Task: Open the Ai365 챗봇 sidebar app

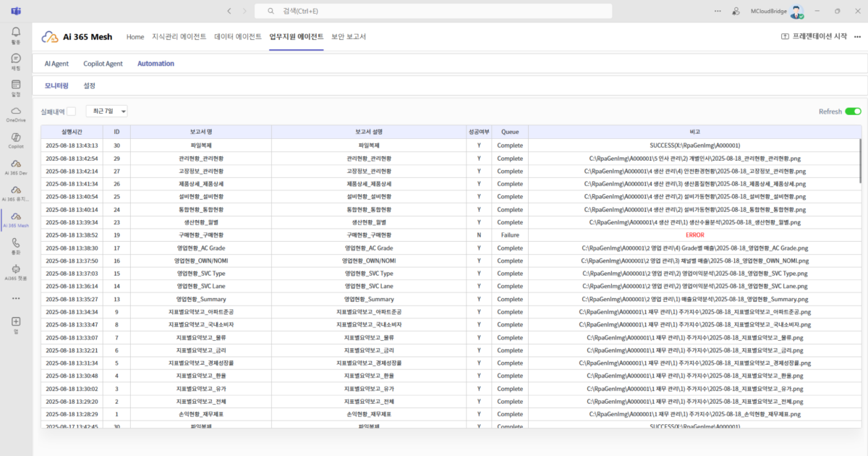Action: (x=16, y=269)
